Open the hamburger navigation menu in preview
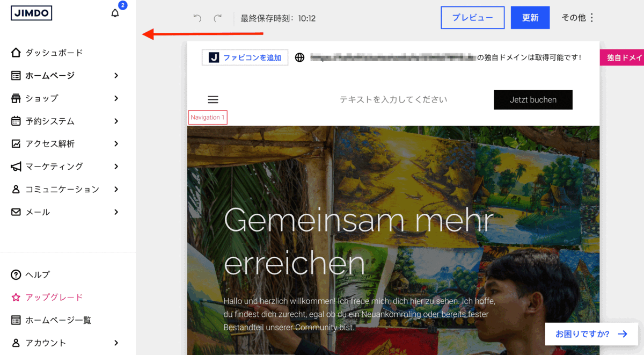The image size is (644, 355). (x=213, y=99)
